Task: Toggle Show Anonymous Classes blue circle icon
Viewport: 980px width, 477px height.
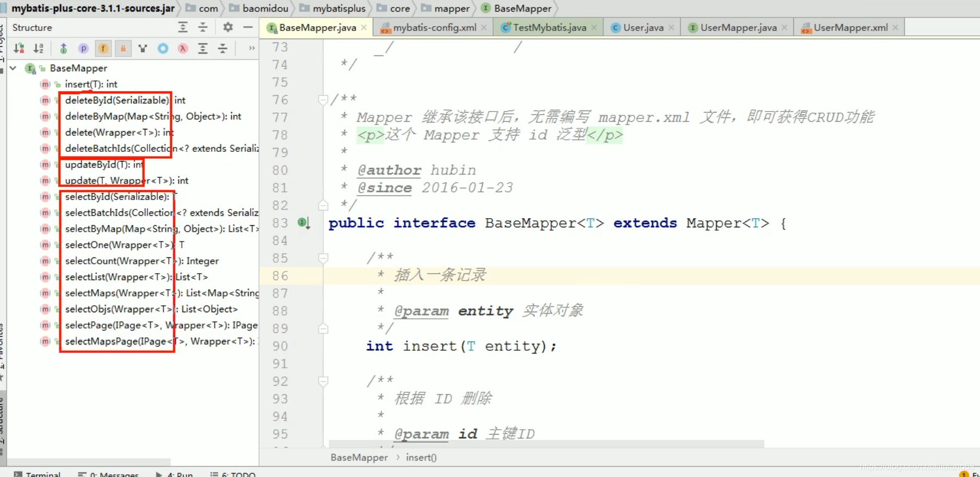Action: [x=163, y=48]
